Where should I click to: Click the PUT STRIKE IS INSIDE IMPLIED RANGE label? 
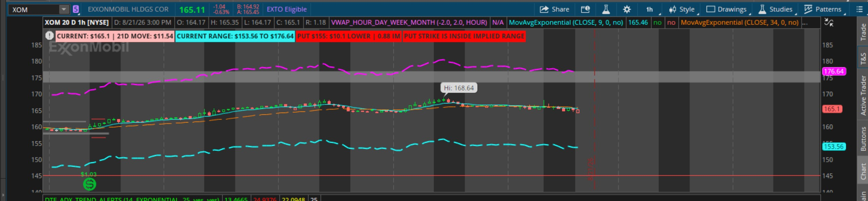(x=464, y=36)
